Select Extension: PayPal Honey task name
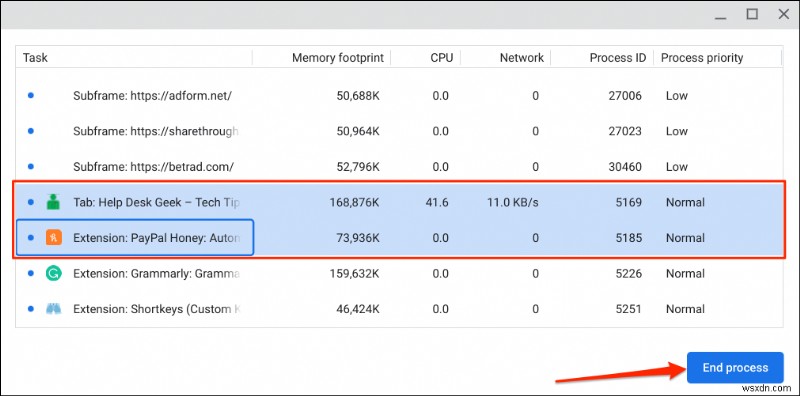 click(x=156, y=238)
